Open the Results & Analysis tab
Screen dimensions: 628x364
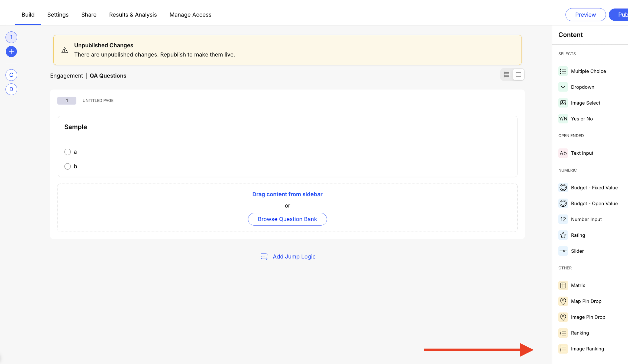pyautogui.click(x=133, y=15)
